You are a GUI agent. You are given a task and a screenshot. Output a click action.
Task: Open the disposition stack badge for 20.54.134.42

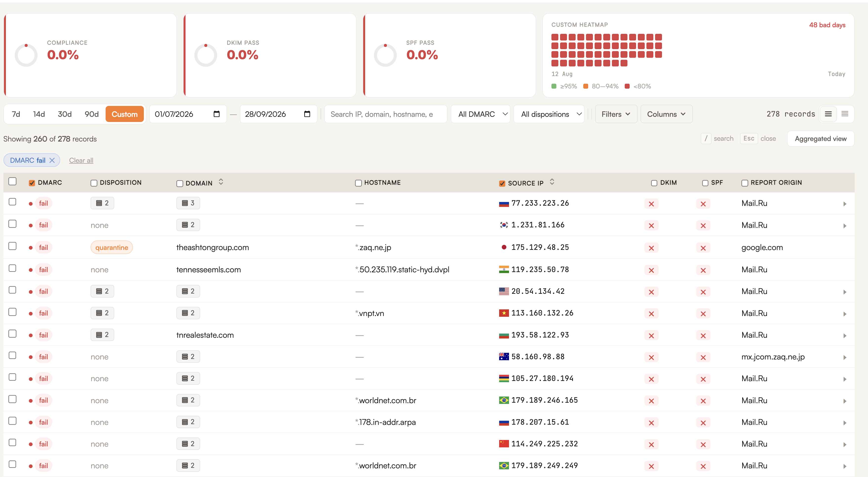102,291
